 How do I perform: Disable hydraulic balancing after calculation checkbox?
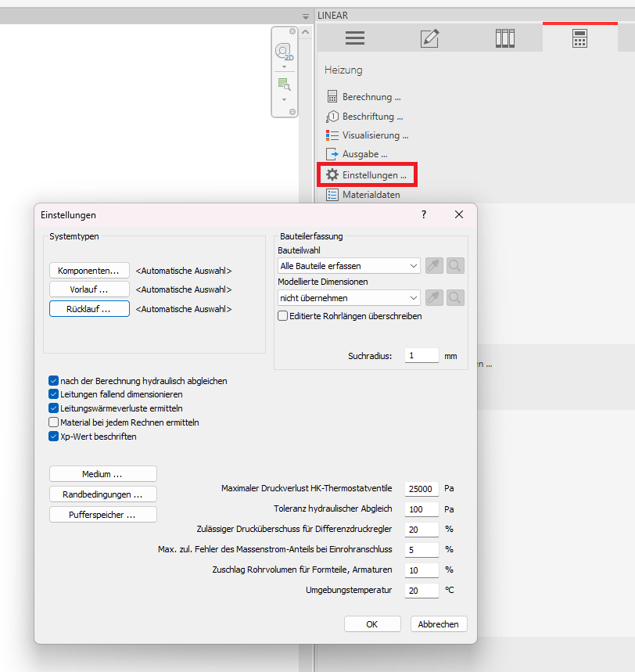click(x=54, y=381)
